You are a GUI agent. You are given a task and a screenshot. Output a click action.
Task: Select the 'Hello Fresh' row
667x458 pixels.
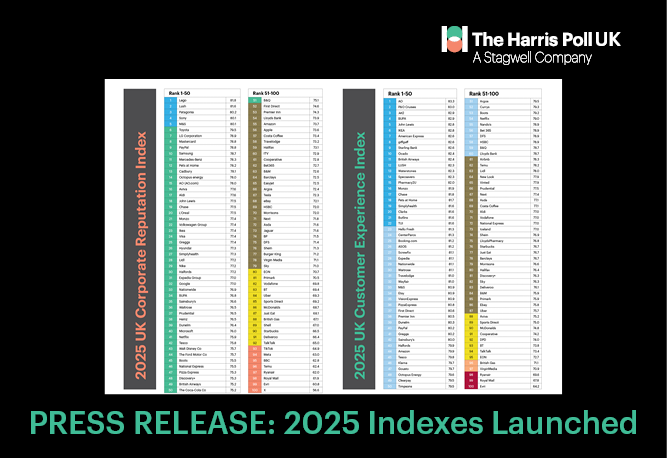(x=420, y=229)
